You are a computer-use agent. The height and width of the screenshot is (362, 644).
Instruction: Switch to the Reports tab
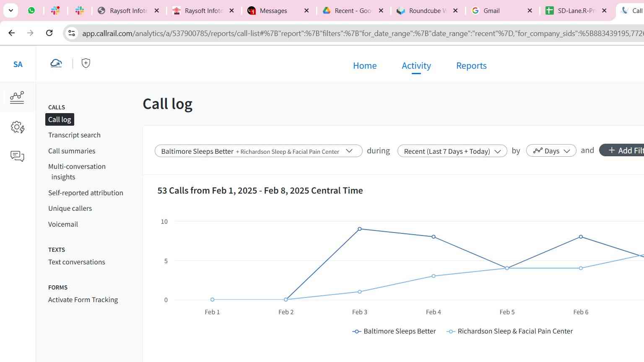pyautogui.click(x=471, y=66)
